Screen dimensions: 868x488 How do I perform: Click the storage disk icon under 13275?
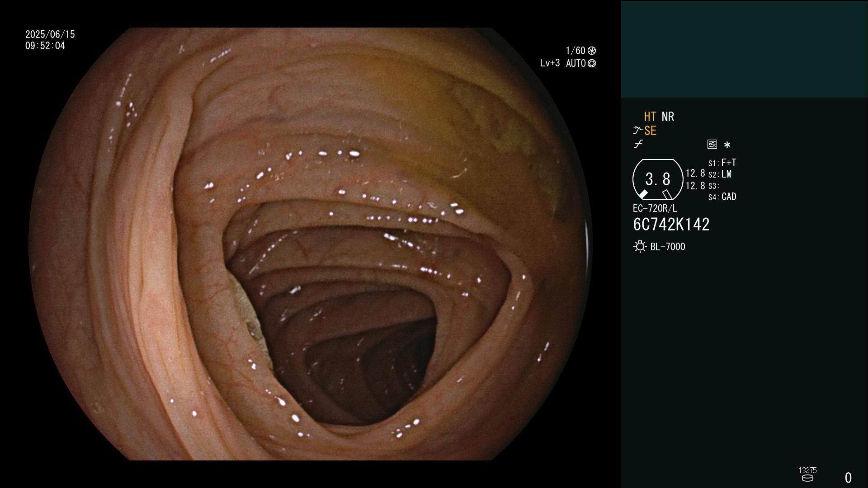807,478
